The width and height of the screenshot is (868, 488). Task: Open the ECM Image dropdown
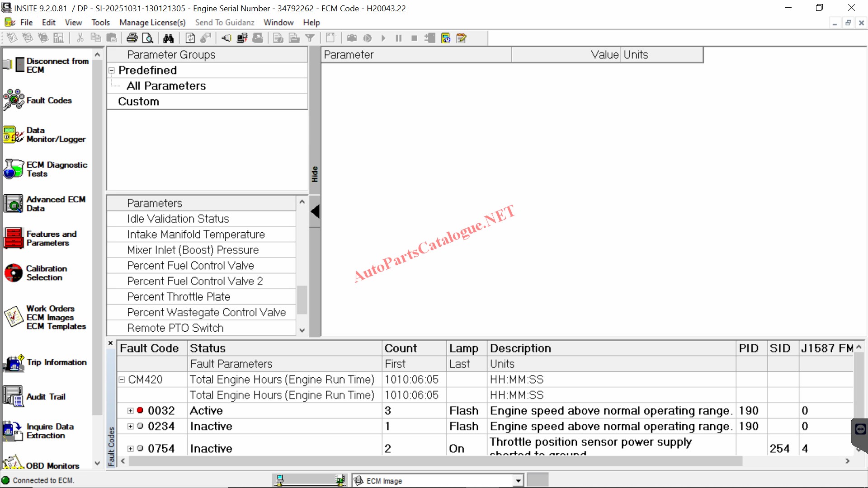tap(518, 481)
